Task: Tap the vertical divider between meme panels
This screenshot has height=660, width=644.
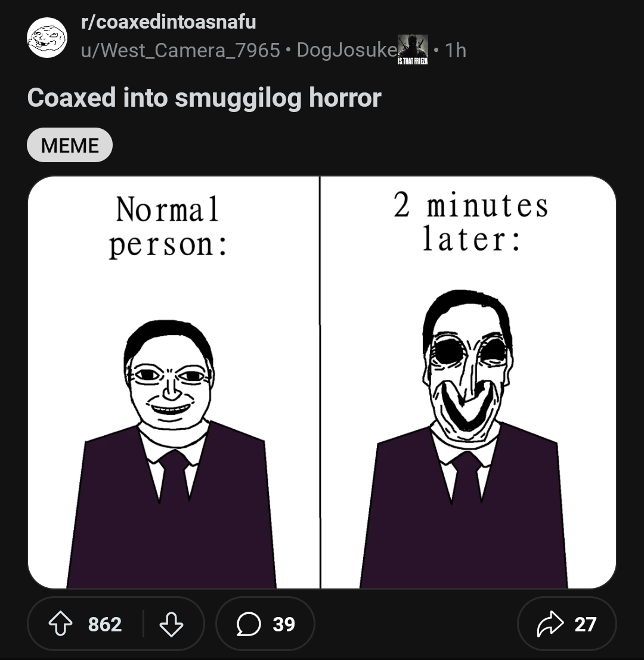Action: [320, 382]
